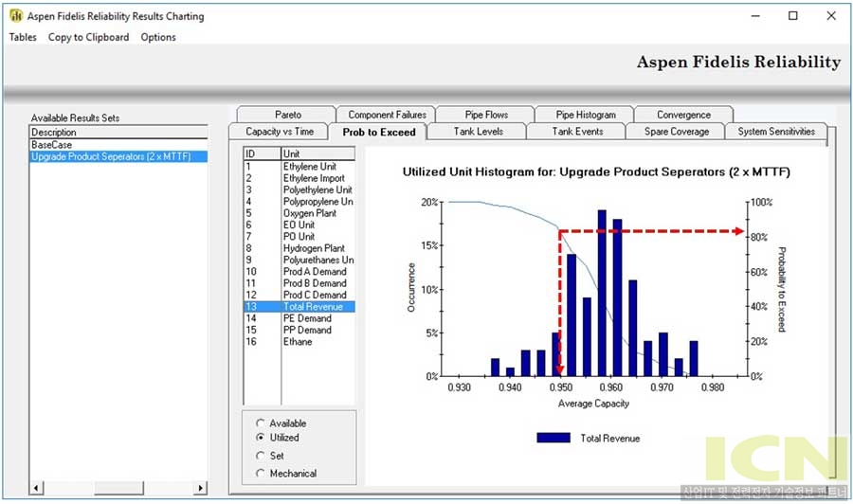
Task: Open the Tables menu
Action: tap(23, 37)
